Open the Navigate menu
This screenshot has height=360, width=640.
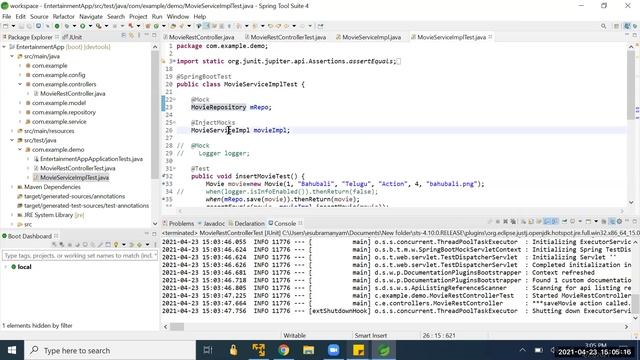point(91,16)
